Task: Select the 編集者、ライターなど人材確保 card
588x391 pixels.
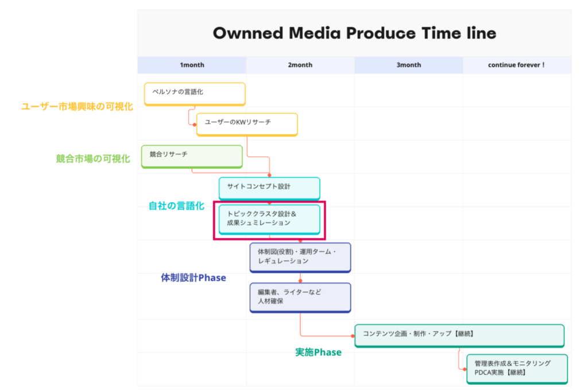Action: pyautogui.click(x=300, y=297)
